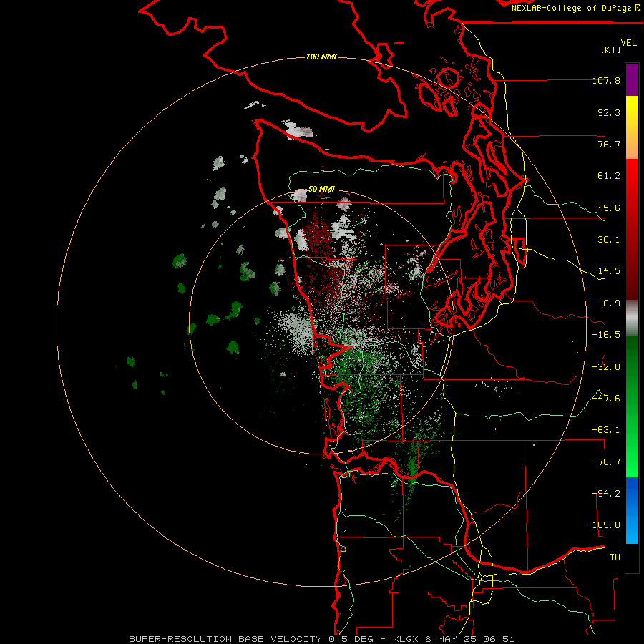Click the -63.1 velocity legend value
Viewport: 644px width, 644px height.
(606, 430)
